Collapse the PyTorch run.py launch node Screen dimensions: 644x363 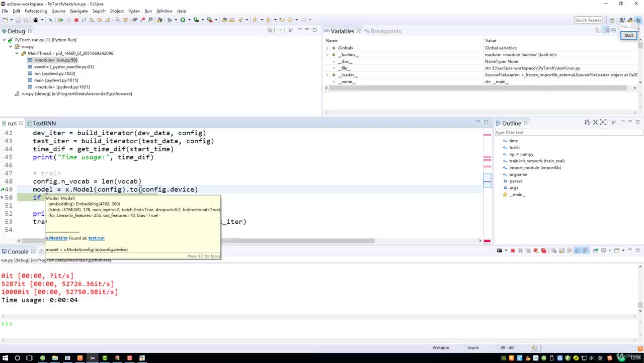pos(5,40)
